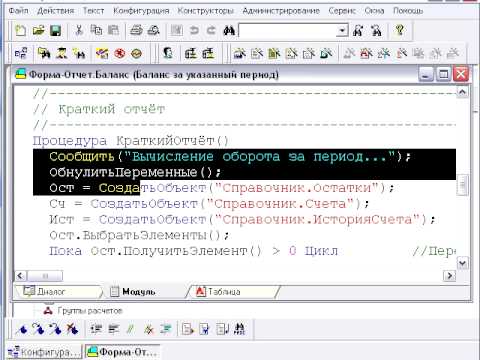Click the window title Форма-Отчет.Баланс

pyautogui.click(x=154, y=74)
